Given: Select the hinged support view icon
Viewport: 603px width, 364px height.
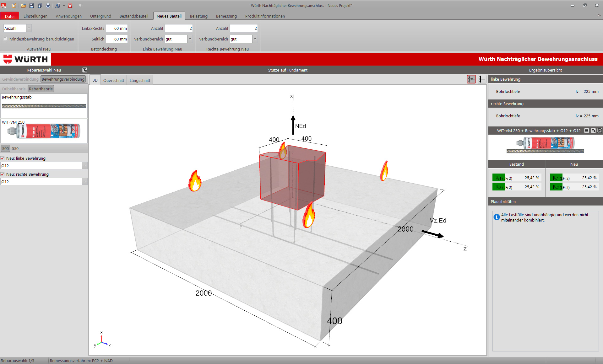Looking at the screenshot, I should [x=471, y=79].
